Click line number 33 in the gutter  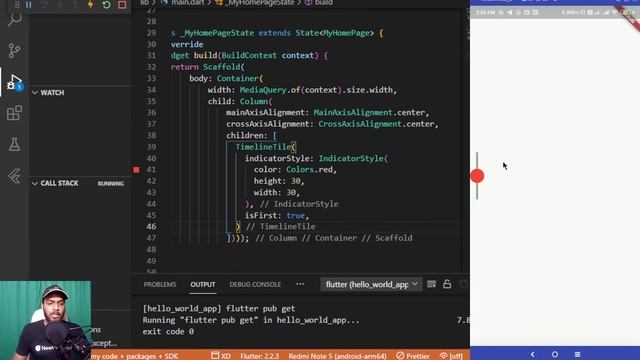pos(151,78)
